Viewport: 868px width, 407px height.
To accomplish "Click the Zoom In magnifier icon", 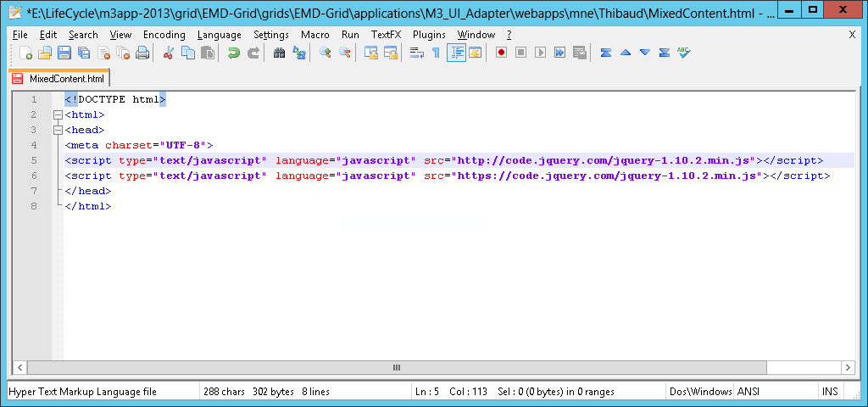I will [x=325, y=53].
